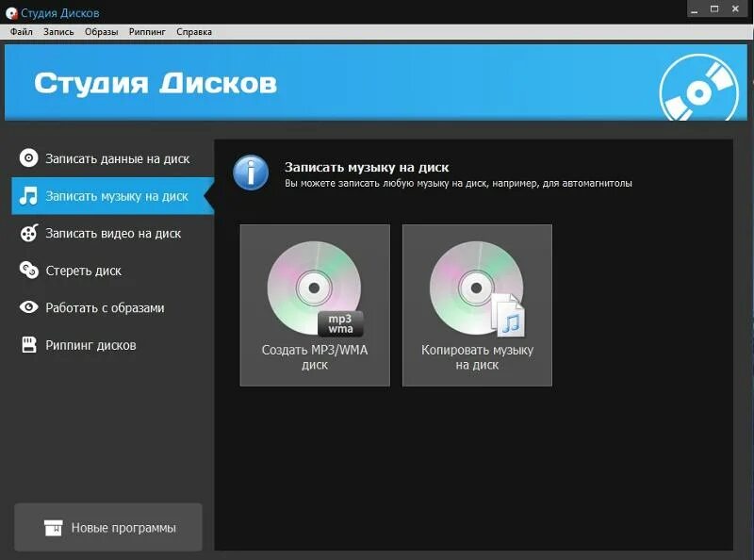This screenshot has height=560, width=754.
Task: Click the Студия Дисков banner title
Action: pyautogui.click(x=156, y=83)
